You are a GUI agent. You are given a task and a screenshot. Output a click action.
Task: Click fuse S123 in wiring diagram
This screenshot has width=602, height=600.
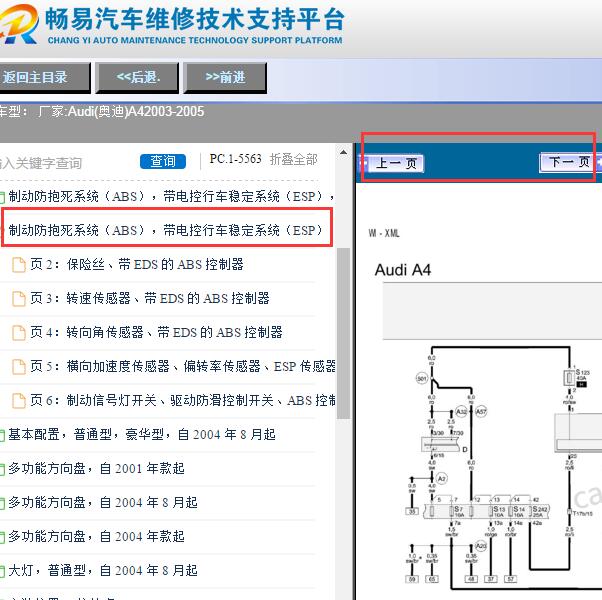569,378
